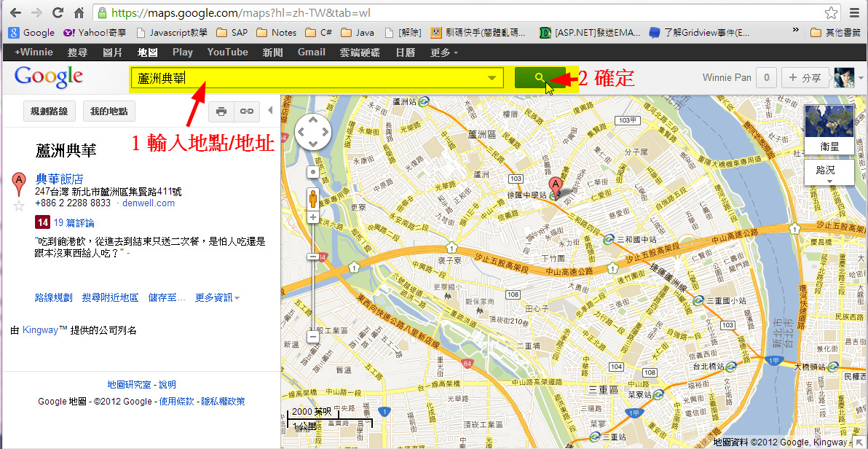Click the Street View pegman icon

point(313,198)
